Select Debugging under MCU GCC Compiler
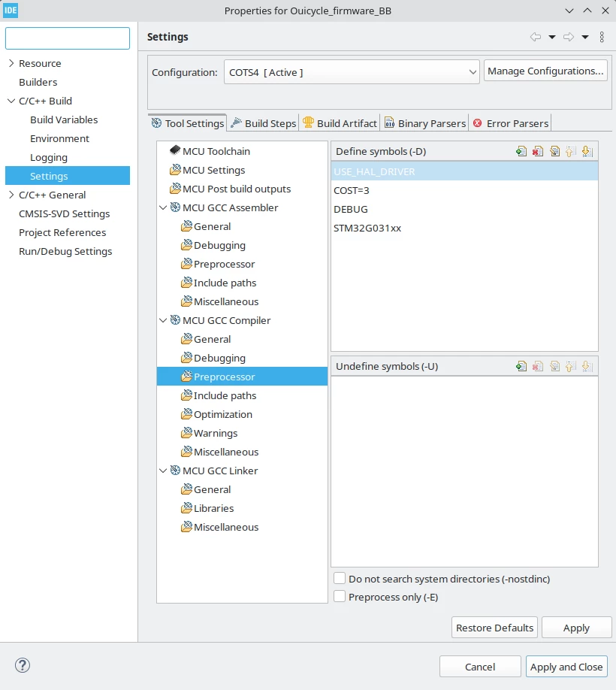 coord(213,359)
